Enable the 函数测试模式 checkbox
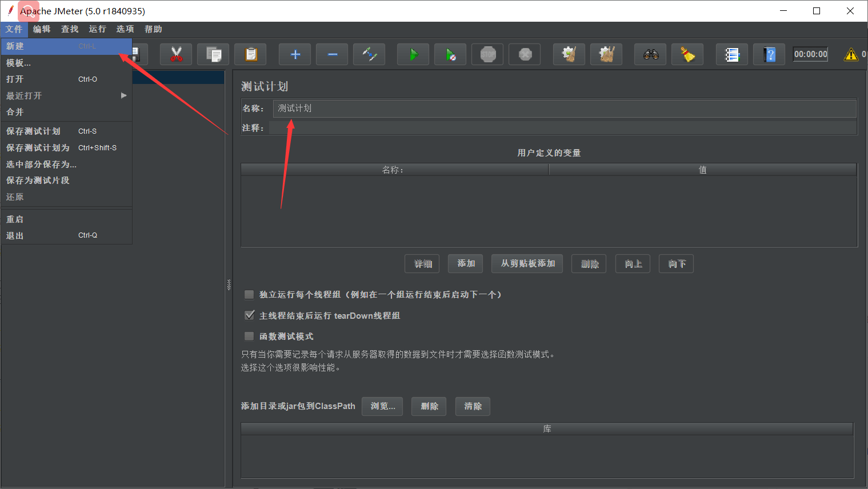Screen dimensions: 868x489 coord(249,336)
